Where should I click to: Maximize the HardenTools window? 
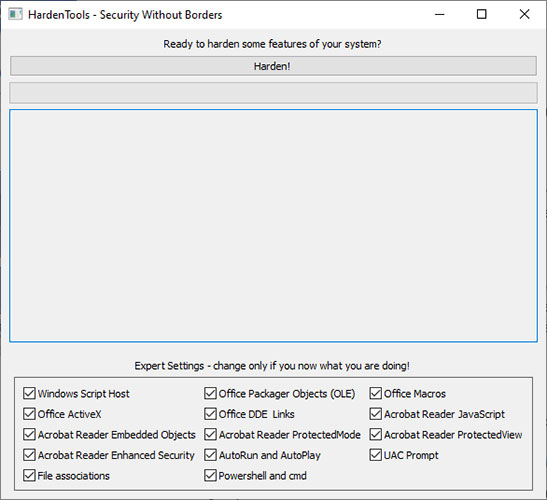tap(482, 15)
